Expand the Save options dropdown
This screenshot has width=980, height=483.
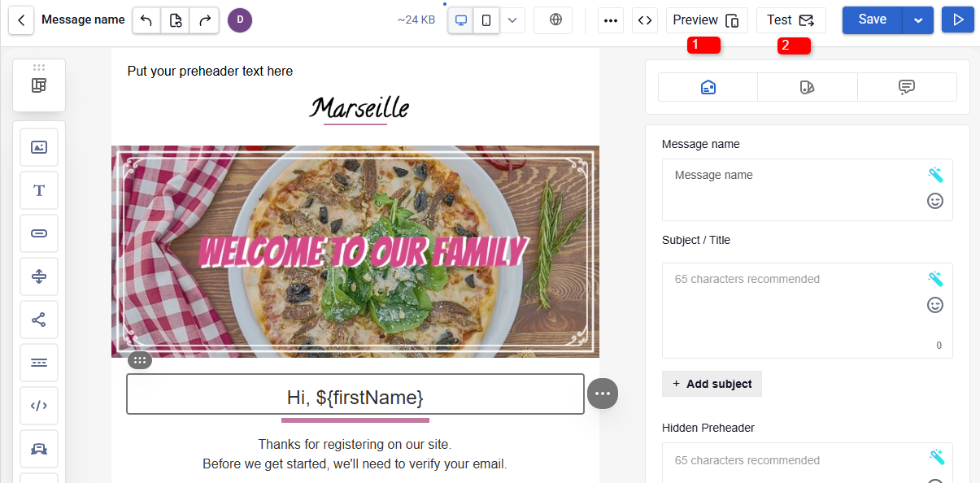tap(918, 20)
